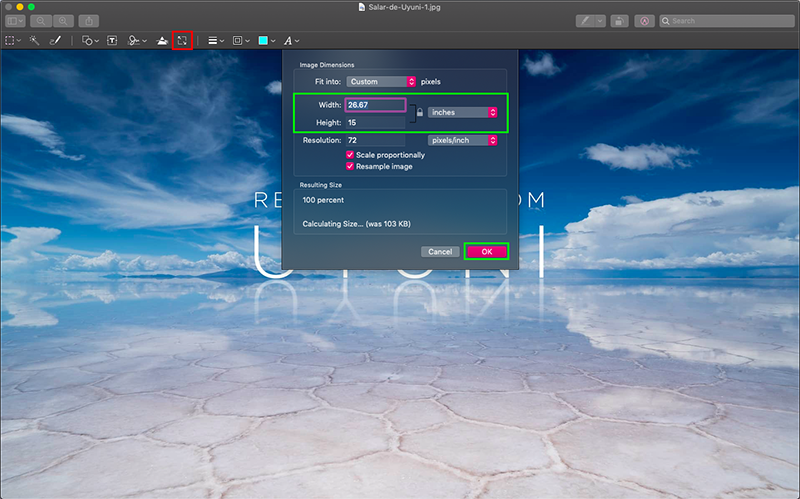Minimize the Preview window with yellow button
This screenshot has height=499, width=800.
[20, 7]
